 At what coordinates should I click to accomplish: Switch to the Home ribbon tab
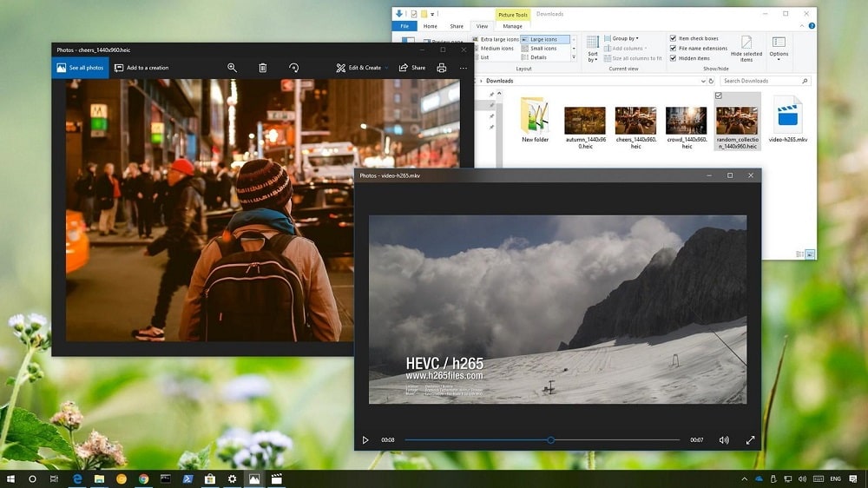click(x=431, y=26)
